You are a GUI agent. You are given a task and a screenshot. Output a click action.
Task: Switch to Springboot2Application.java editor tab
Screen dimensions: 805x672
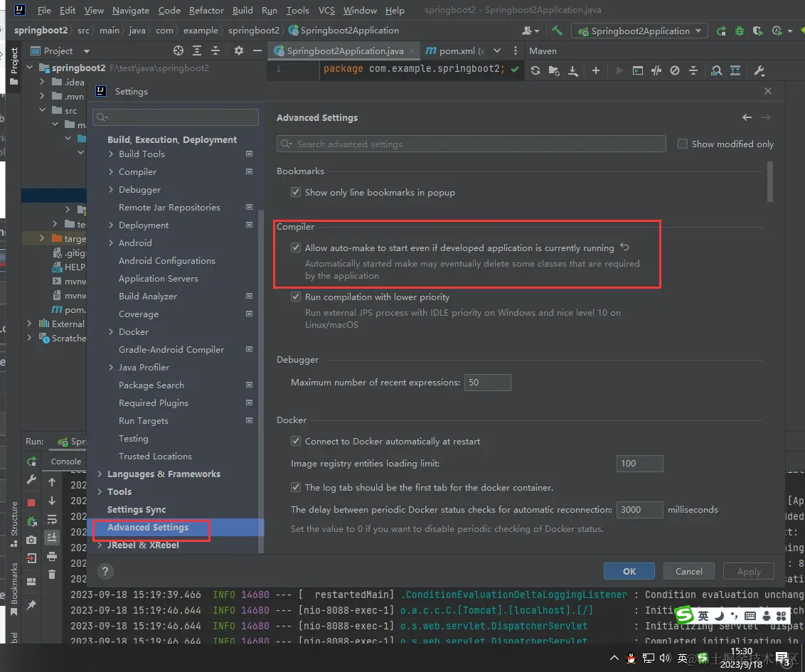point(344,50)
